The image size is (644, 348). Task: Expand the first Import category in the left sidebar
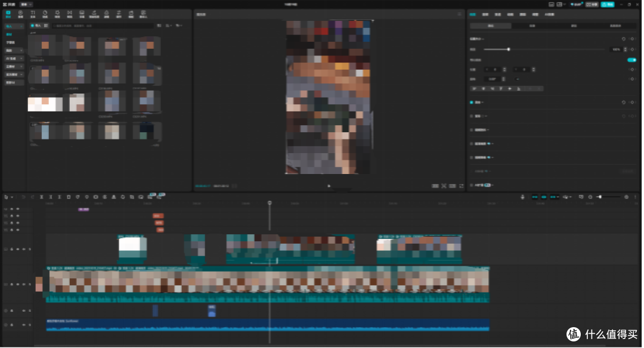point(14,26)
